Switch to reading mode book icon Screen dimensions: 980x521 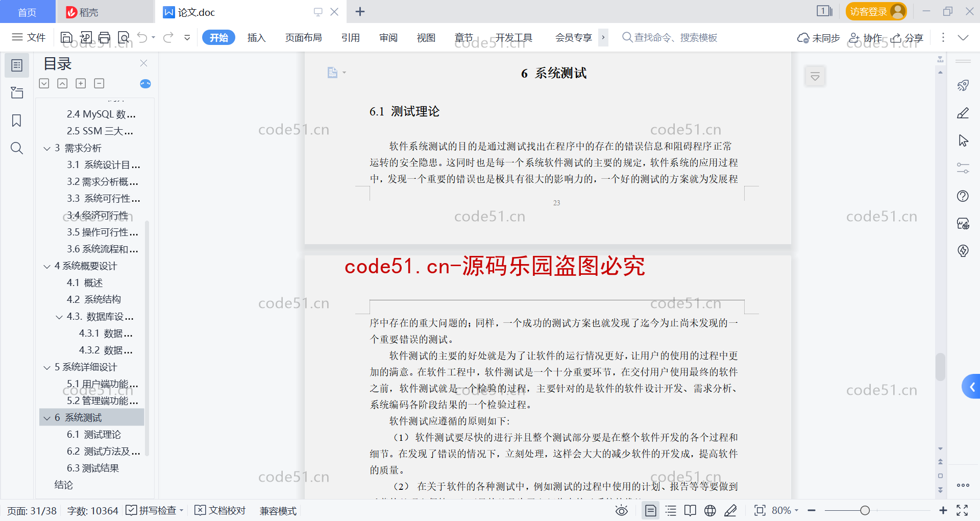pos(690,510)
